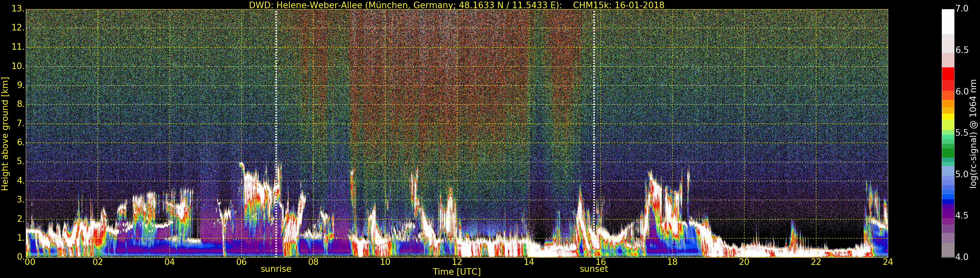Click the colorbar tick label '4.0'

[962, 257]
